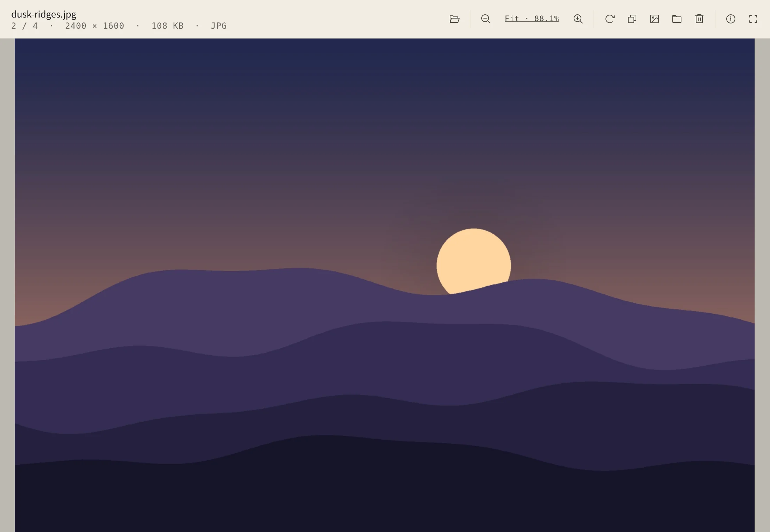This screenshot has width=770, height=532.
Task: Click the '108 KB' file size text
Action: (x=167, y=26)
